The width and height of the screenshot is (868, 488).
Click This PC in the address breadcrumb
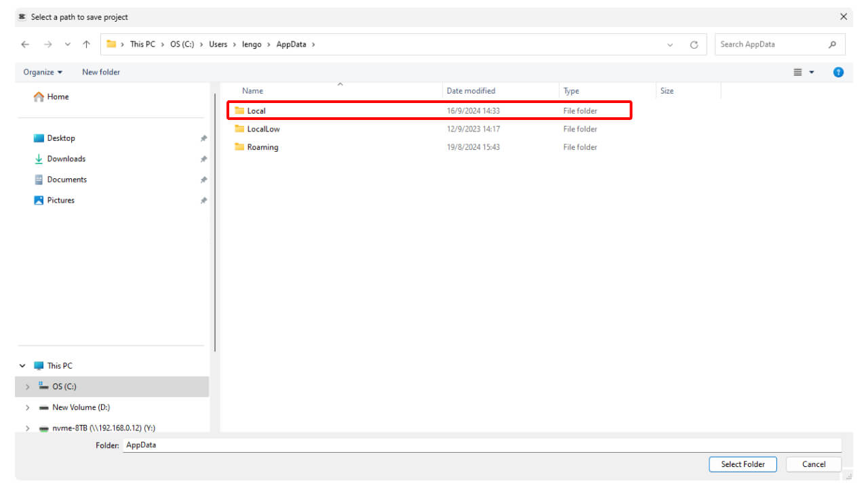[142, 44]
